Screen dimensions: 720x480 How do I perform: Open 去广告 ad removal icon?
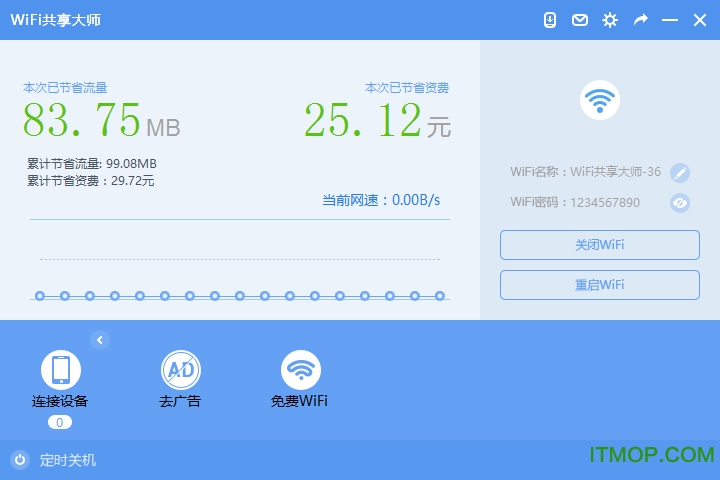pyautogui.click(x=180, y=370)
